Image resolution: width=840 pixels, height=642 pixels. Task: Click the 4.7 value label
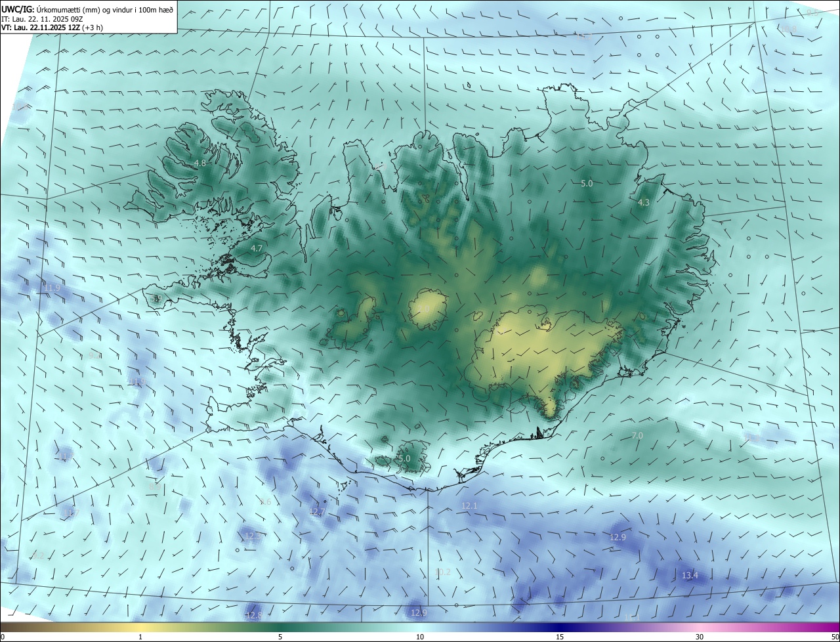point(257,249)
